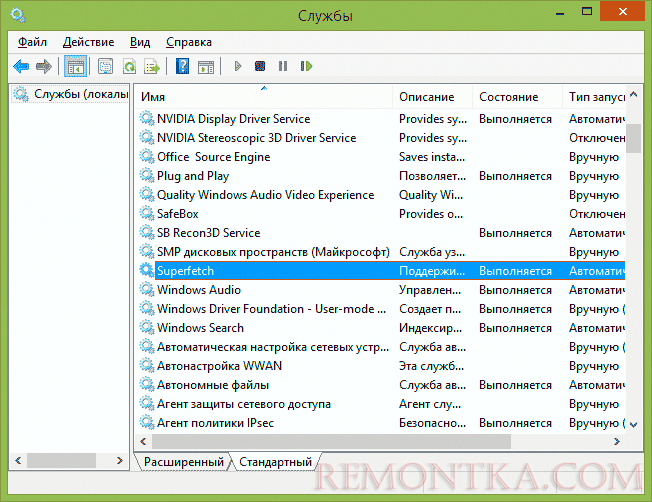This screenshot has width=652, height=502.
Task: Select Quality Windows Audio Video Experience
Action: click(266, 195)
